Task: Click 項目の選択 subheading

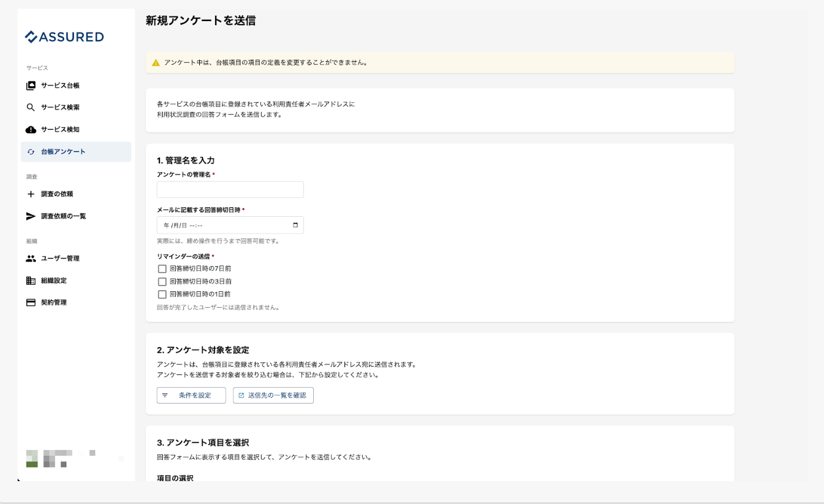Action: (x=175, y=478)
